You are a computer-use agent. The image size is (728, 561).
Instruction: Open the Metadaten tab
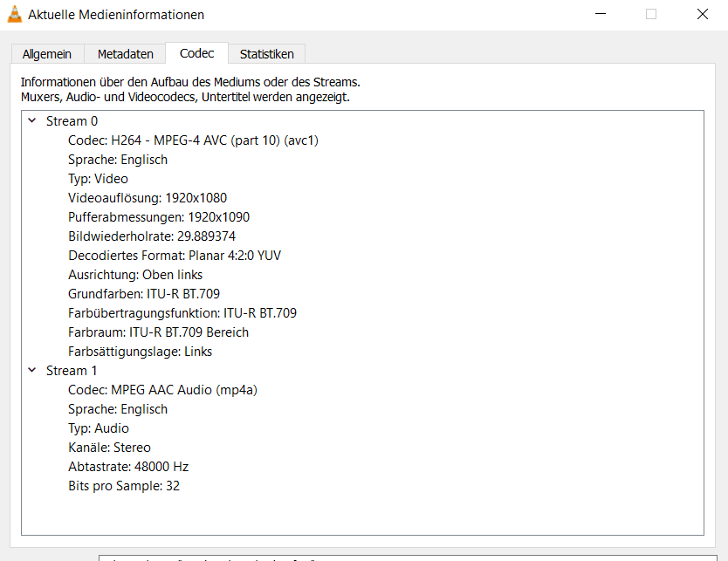pyautogui.click(x=126, y=54)
